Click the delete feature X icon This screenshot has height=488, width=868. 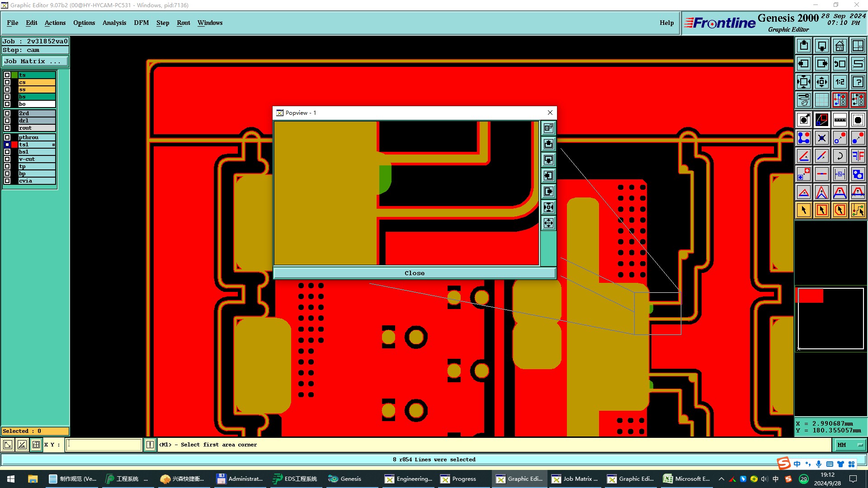tap(821, 138)
